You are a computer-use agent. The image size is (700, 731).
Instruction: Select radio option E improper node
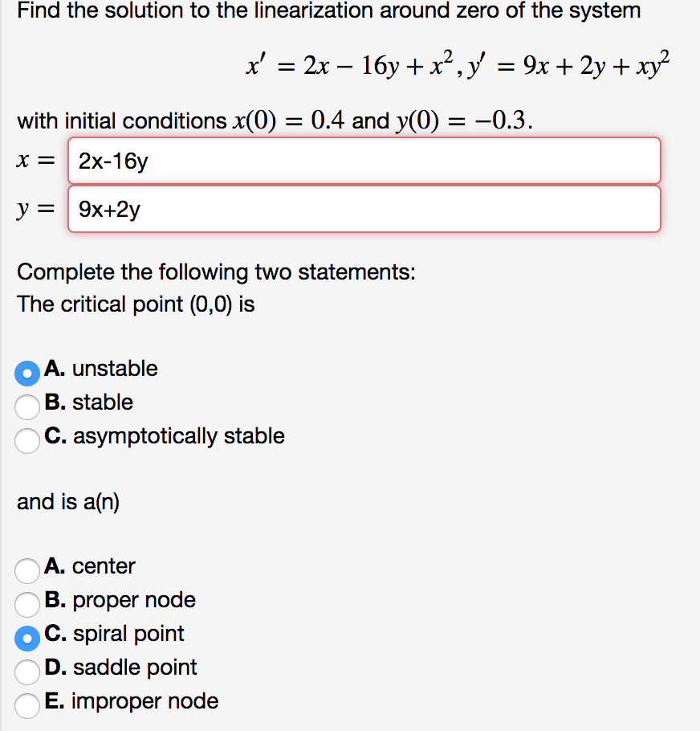coord(26,705)
